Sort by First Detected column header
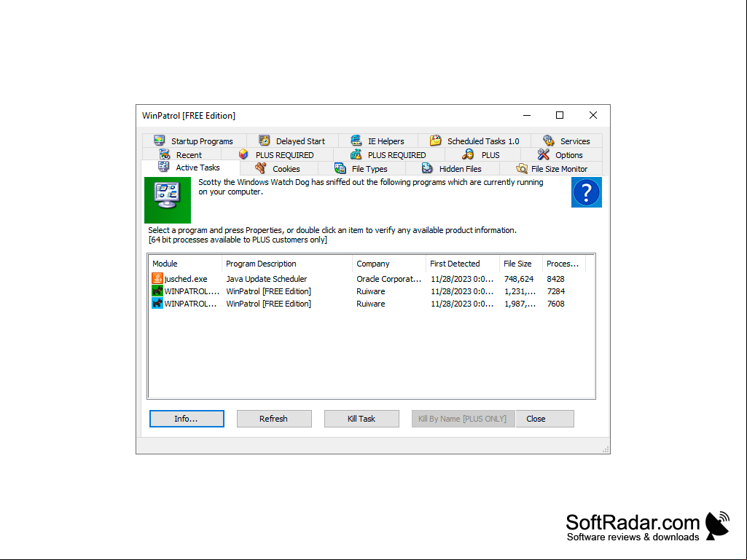747x560 pixels. [x=463, y=264]
